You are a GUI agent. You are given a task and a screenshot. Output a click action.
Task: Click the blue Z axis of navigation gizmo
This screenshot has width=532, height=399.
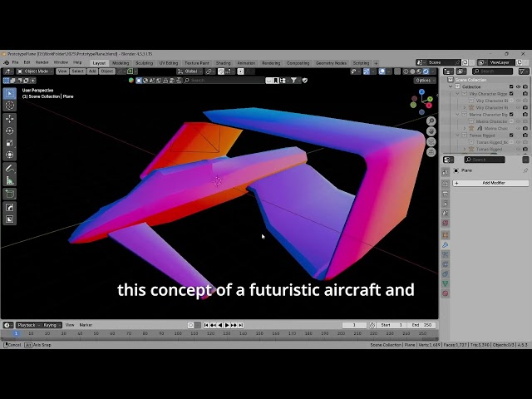pyautogui.click(x=421, y=92)
